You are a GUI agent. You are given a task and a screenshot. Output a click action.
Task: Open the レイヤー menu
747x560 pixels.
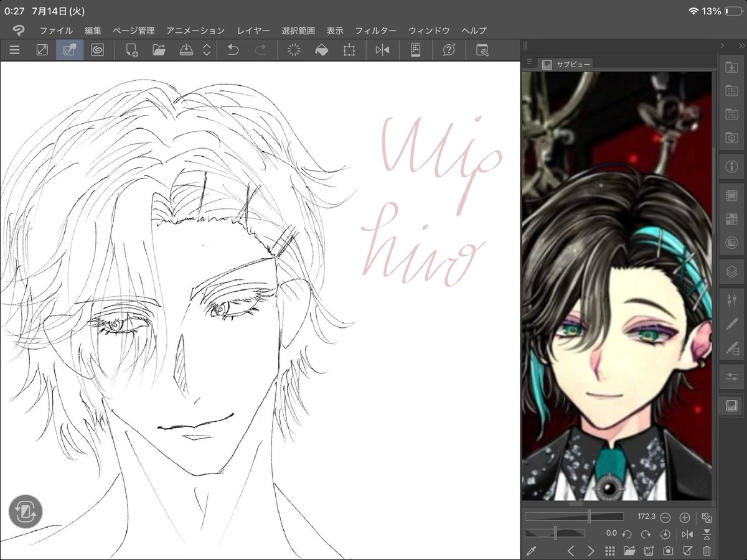(253, 30)
